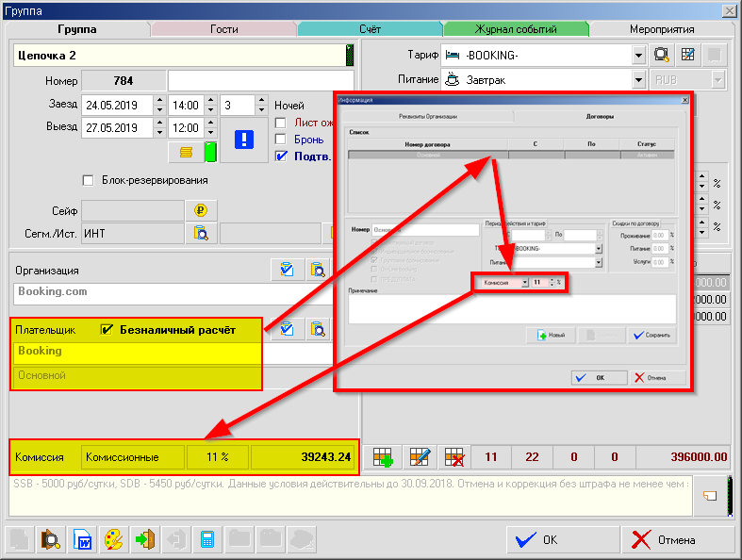The width and height of the screenshot is (742, 560).
Task: Expand the Тариф dropdown
Action: click(x=638, y=55)
